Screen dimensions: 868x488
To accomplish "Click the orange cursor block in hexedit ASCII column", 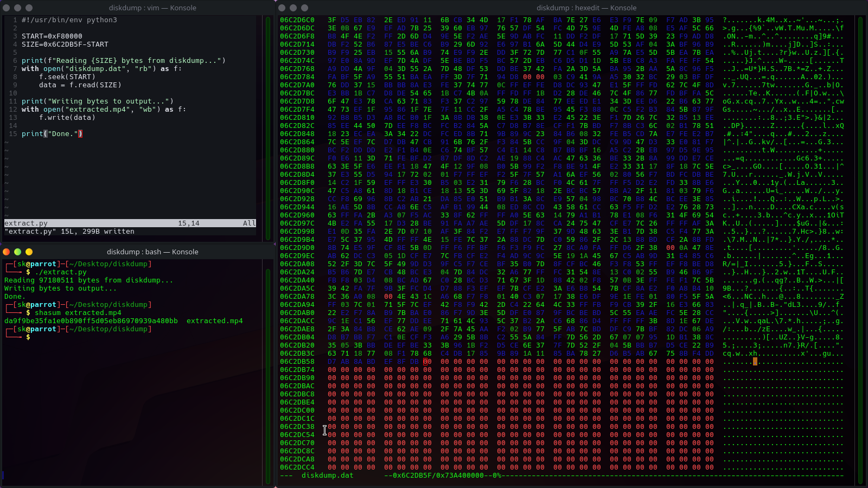I will [x=755, y=362].
